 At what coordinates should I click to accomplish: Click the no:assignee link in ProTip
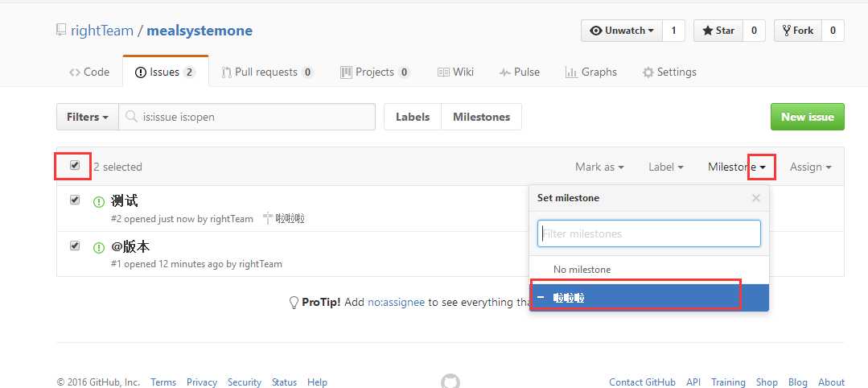pyautogui.click(x=396, y=302)
